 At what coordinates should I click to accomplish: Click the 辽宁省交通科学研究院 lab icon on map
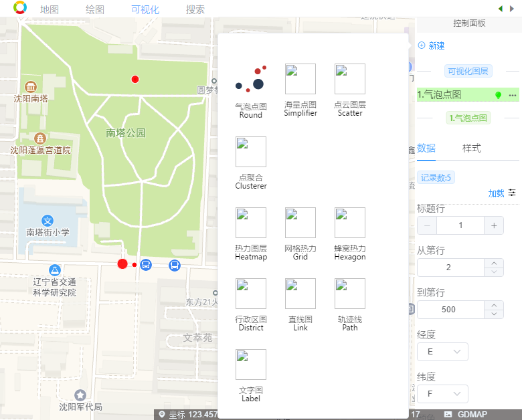tap(55, 270)
